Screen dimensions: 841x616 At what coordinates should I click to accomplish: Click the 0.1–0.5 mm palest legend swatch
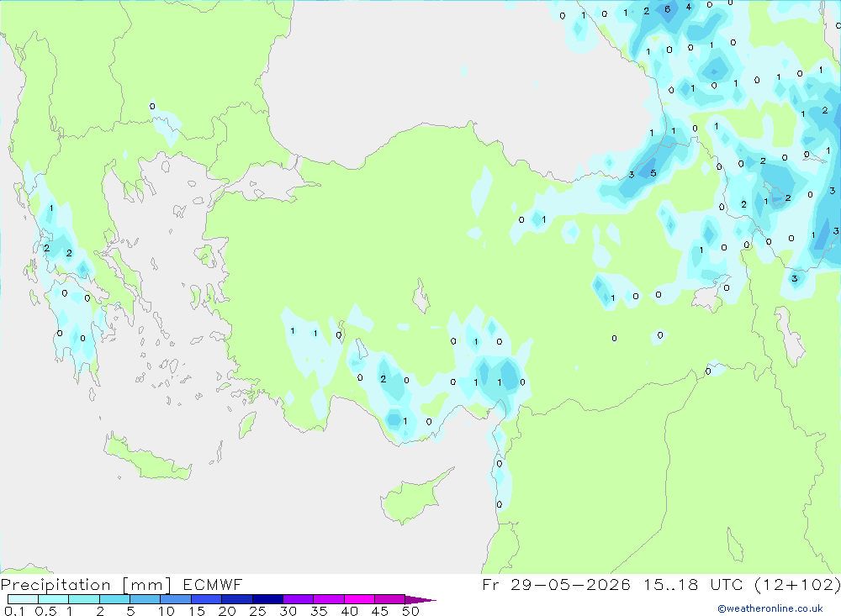point(23,599)
